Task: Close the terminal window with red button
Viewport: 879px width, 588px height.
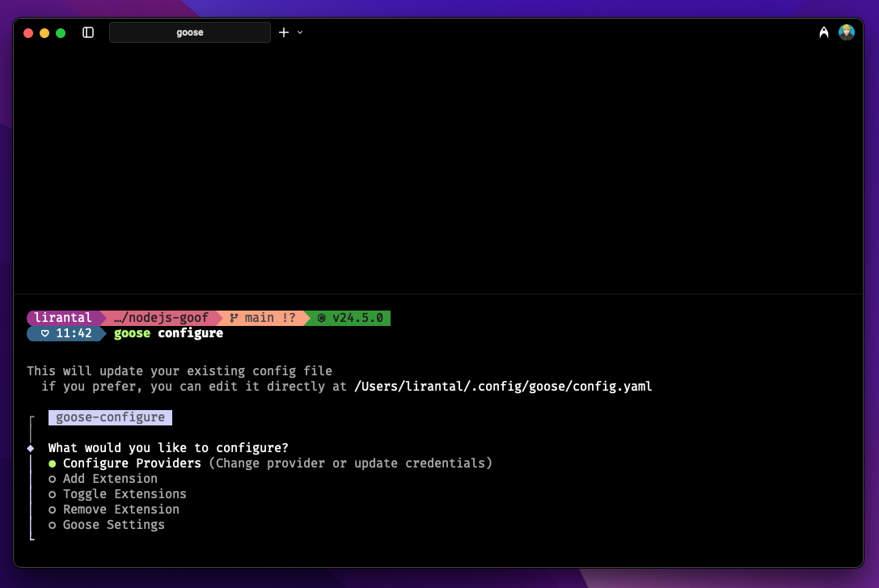Action: (28, 33)
